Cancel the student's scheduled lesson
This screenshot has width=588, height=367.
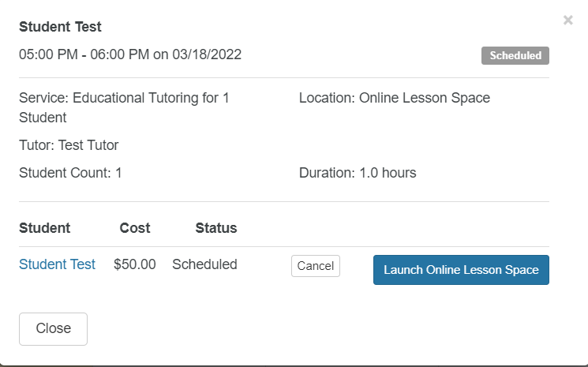tap(316, 266)
